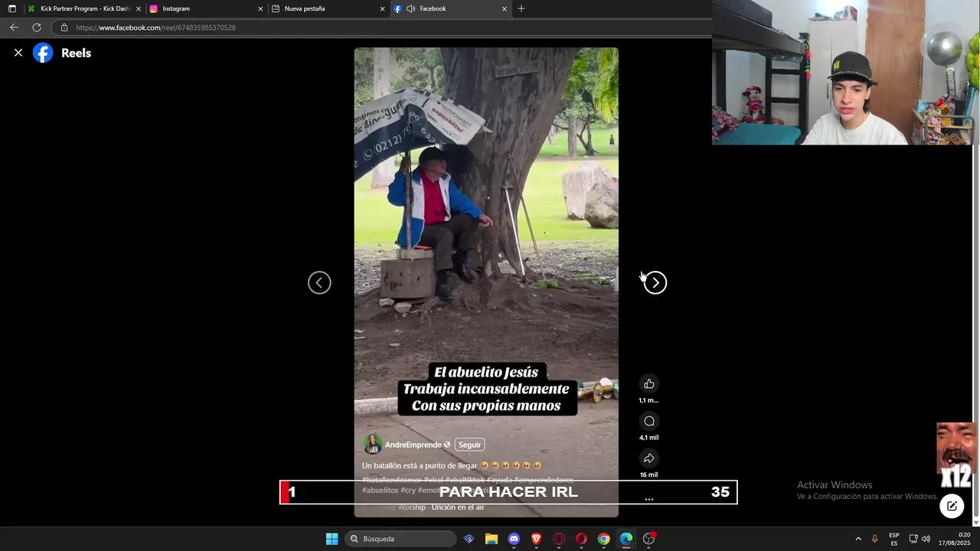Viewport: 980px width, 551px height.
Task: Open Brave browser from the taskbar
Action: click(x=536, y=539)
